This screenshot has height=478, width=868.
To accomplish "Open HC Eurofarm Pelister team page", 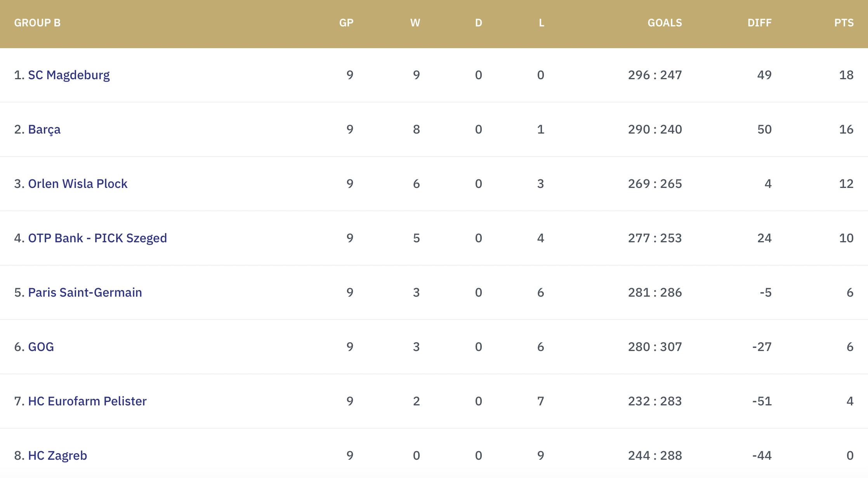I will point(87,401).
